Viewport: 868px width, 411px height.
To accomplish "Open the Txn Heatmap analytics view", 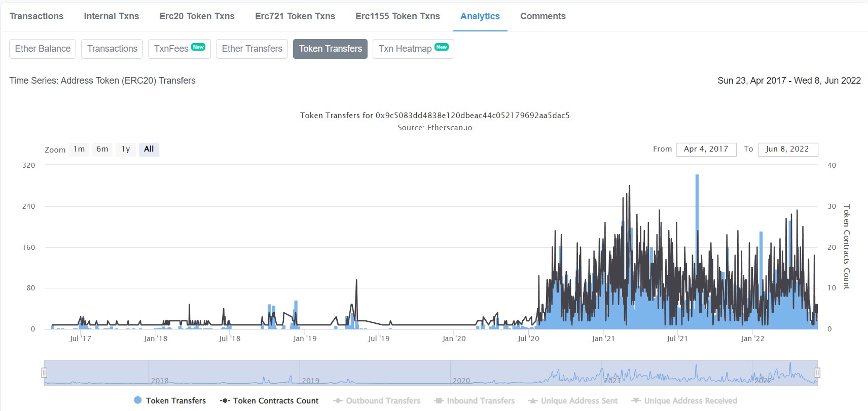I will click(x=413, y=49).
